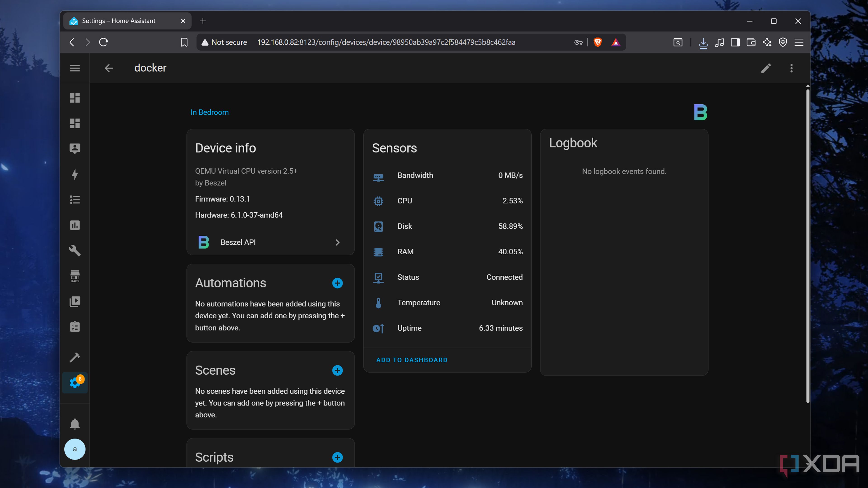Open Settings gear with notification badge
Viewport: 868px width, 488px height.
click(x=75, y=382)
